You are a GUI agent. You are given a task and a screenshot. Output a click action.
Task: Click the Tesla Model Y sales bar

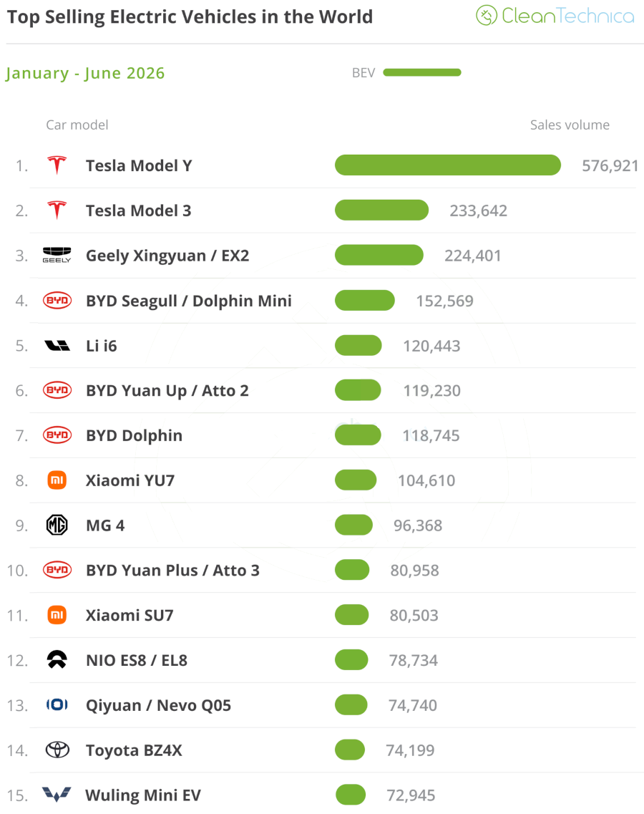(x=448, y=165)
